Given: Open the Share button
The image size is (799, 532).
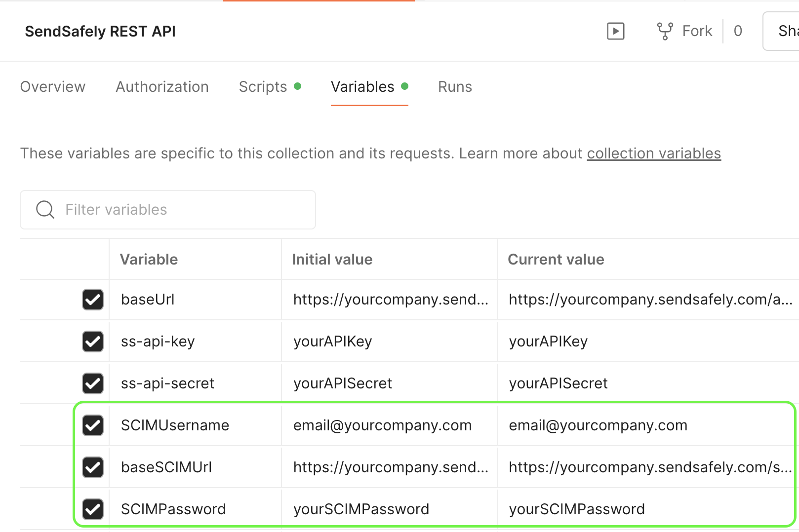Looking at the screenshot, I should [x=786, y=31].
